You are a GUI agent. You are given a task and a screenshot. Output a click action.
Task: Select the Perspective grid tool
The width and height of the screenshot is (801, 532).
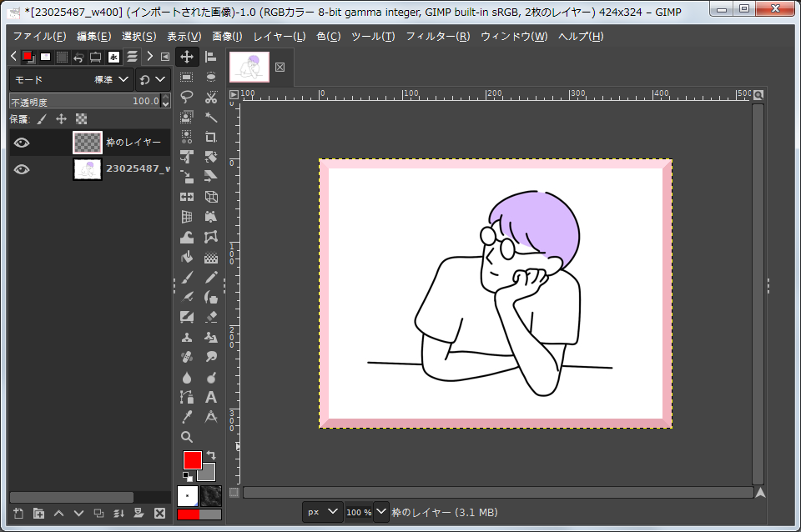[187, 217]
